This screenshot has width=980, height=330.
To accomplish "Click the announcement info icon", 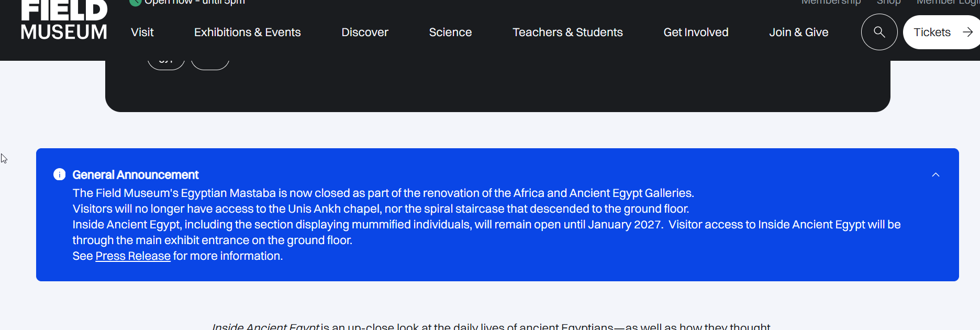I will tap(60, 174).
